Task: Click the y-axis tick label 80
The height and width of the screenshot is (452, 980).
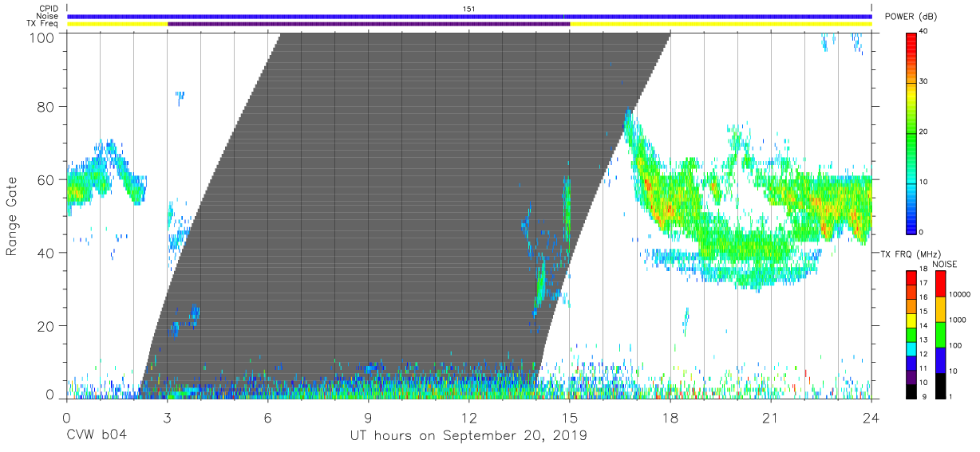Action: tap(45, 106)
